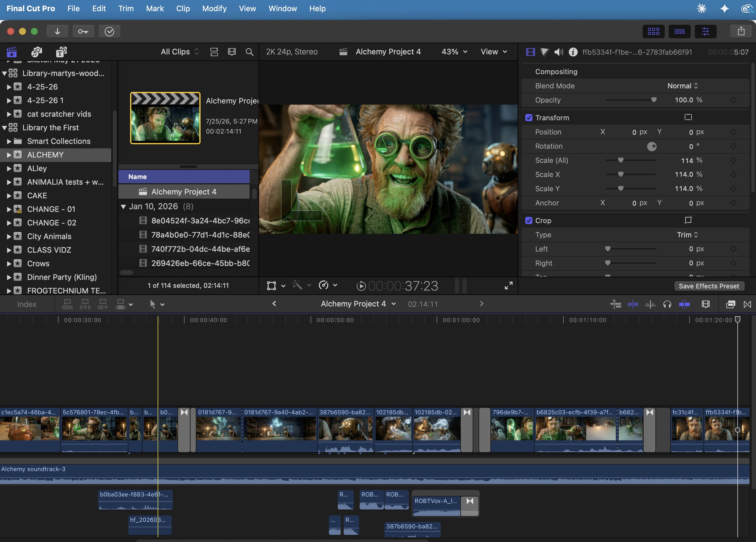Open the Clip menu
Screen dimensions: 756x542
pos(183,9)
